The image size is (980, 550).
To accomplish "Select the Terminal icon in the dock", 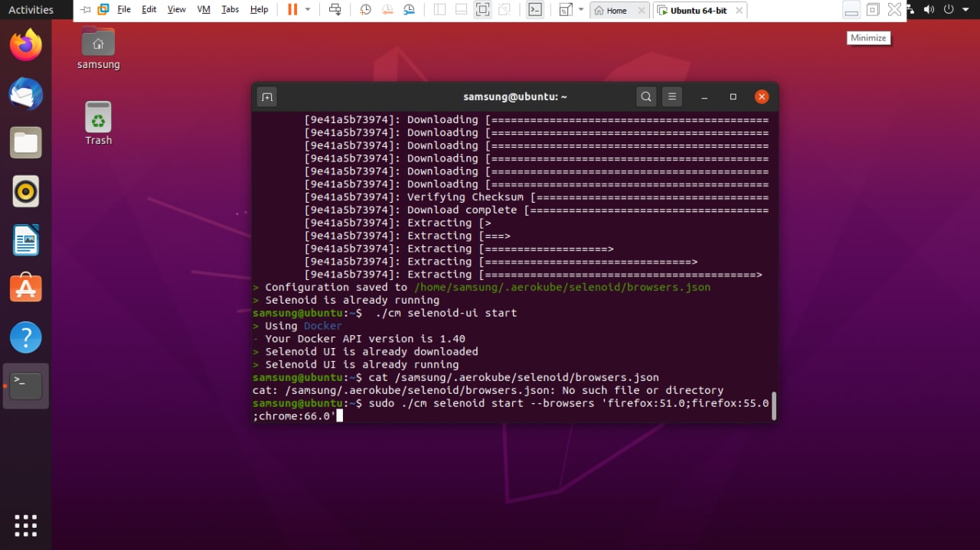I will pyautogui.click(x=26, y=386).
